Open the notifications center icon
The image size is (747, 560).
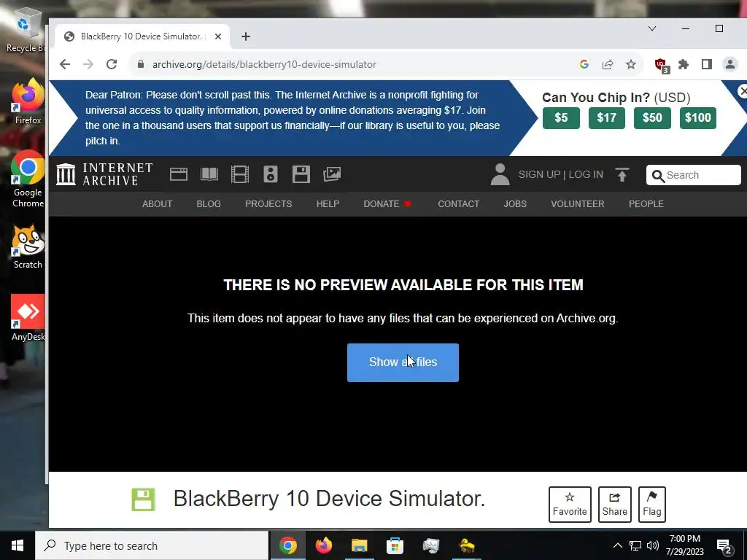(724, 546)
